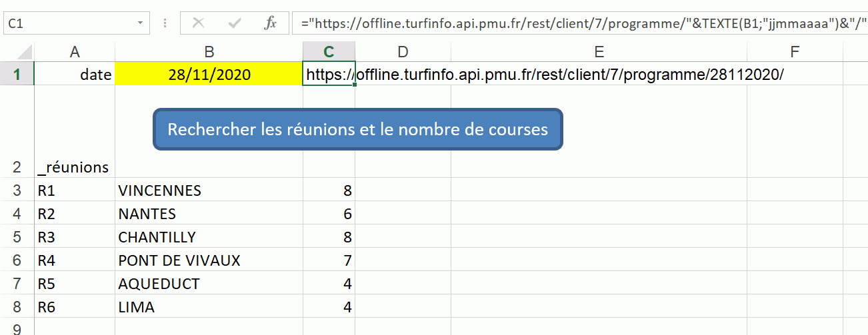Viewport: 868px width, 335px height.
Task: Click the VINCENNES cell
Action: [209, 191]
